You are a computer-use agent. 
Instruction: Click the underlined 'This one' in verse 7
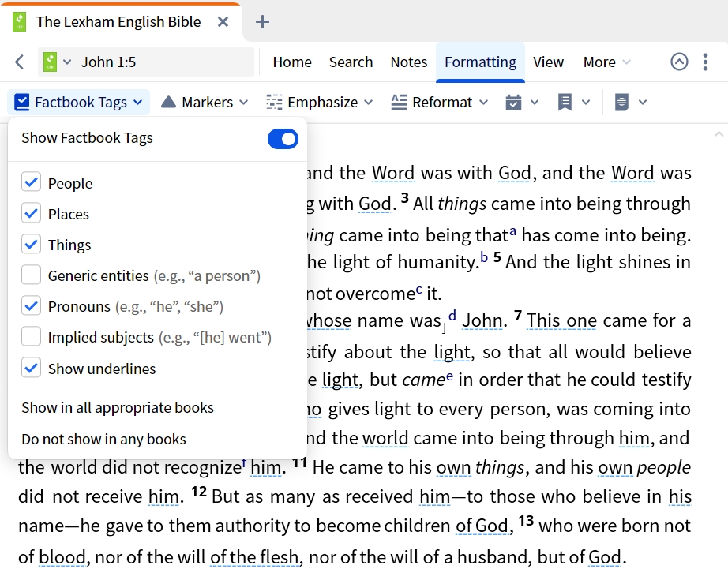point(561,320)
